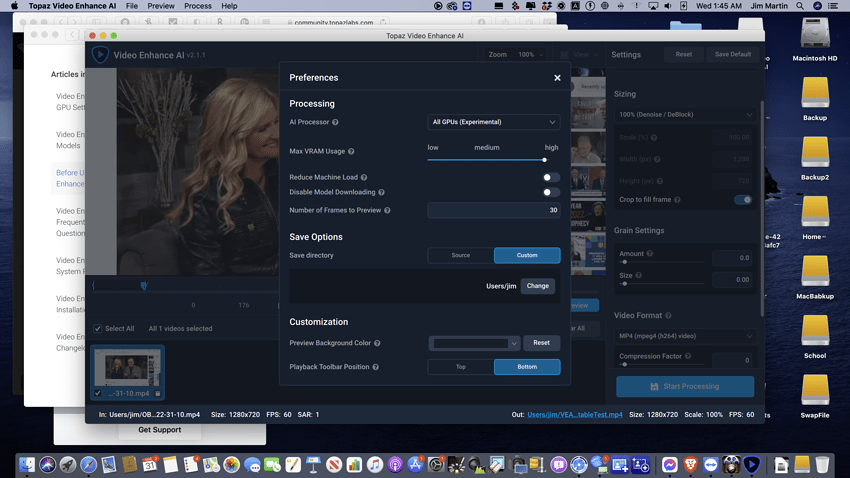The height and width of the screenshot is (478, 850).
Task: Open the AI Processor dropdown
Action: click(x=493, y=122)
